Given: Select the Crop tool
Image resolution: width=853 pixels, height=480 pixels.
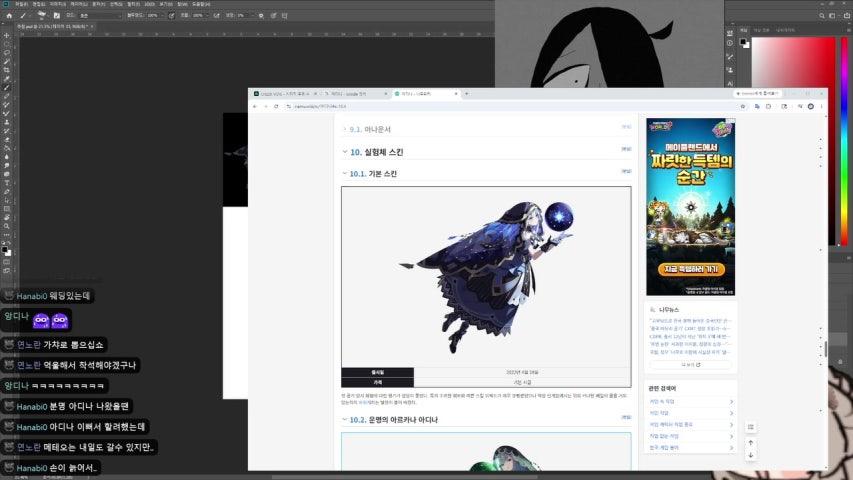Looking at the screenshot, I should 7,70.
